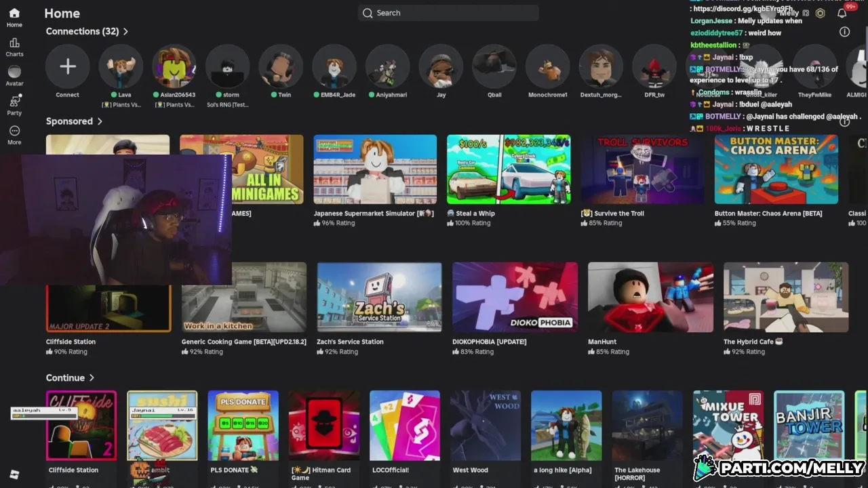
Task: Continue playing Banjir Tower tile
Action: (809, 426)
